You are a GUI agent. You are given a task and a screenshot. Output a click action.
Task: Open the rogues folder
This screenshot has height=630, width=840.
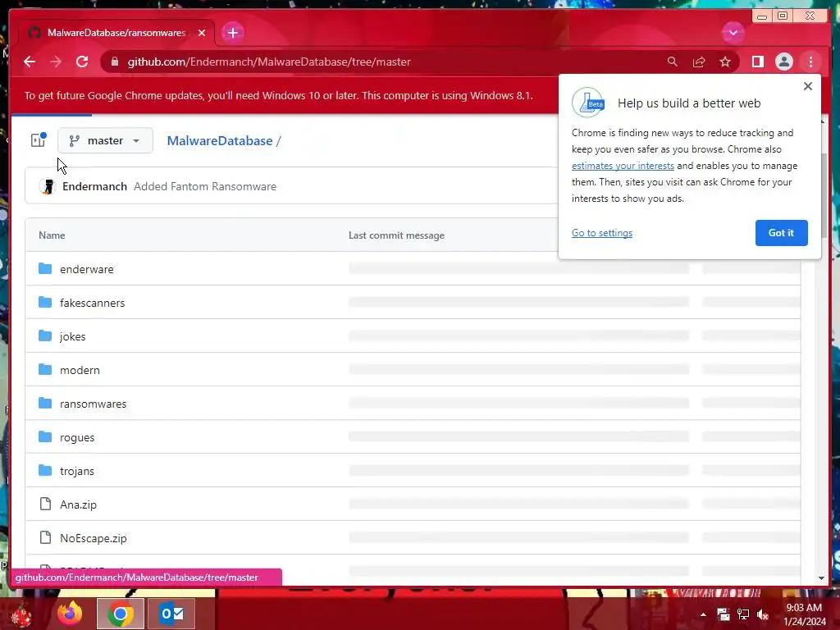[76, 438]
